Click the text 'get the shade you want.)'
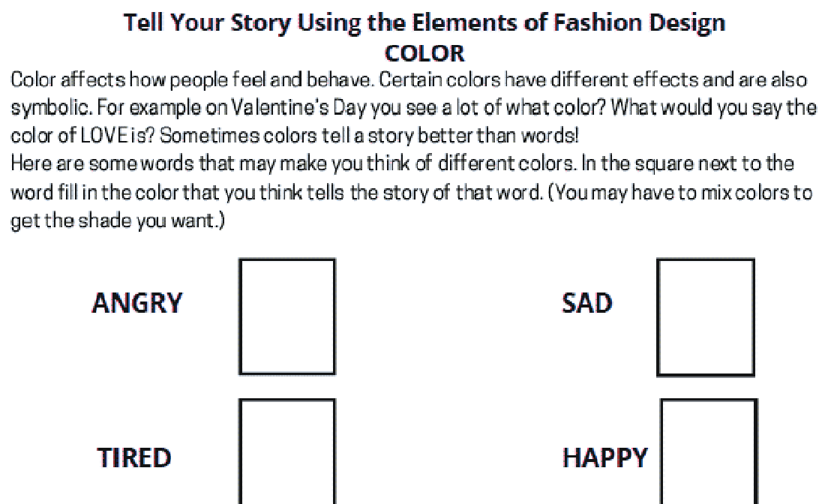 118,220
